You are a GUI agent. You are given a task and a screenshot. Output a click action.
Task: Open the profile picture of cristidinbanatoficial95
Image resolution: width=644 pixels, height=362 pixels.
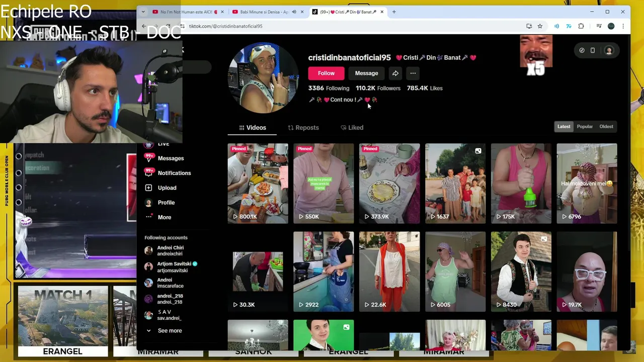pyautogui.click(x=263, y=78)
